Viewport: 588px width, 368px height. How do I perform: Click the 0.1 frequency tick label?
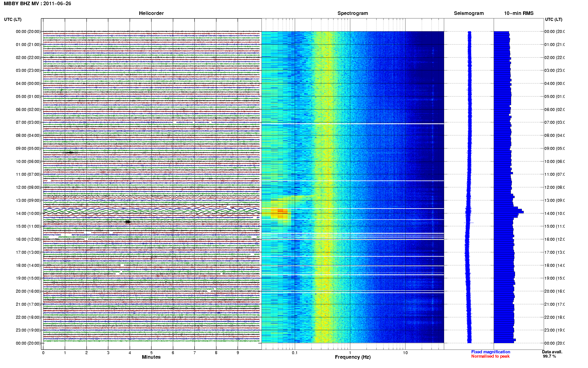(x=295, y=353)
